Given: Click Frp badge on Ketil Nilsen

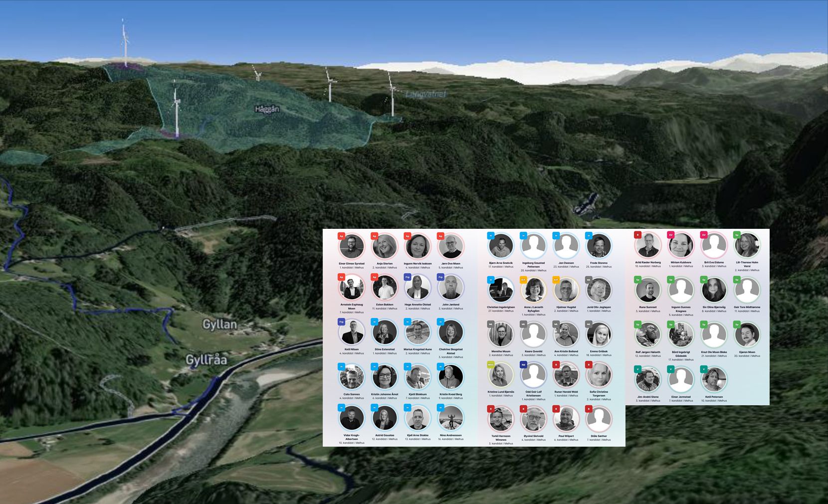Looking at the screenshot, I should coord(341,322).
